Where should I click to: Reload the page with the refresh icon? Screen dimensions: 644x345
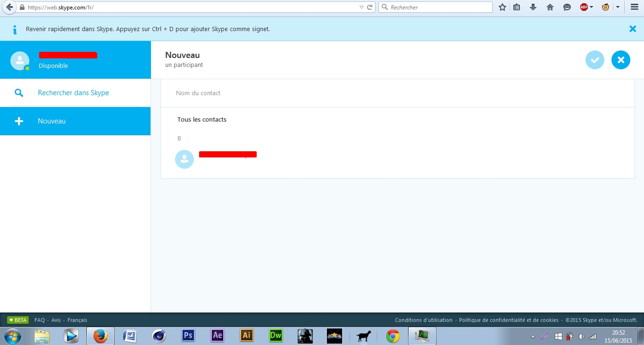pos(370,7)
